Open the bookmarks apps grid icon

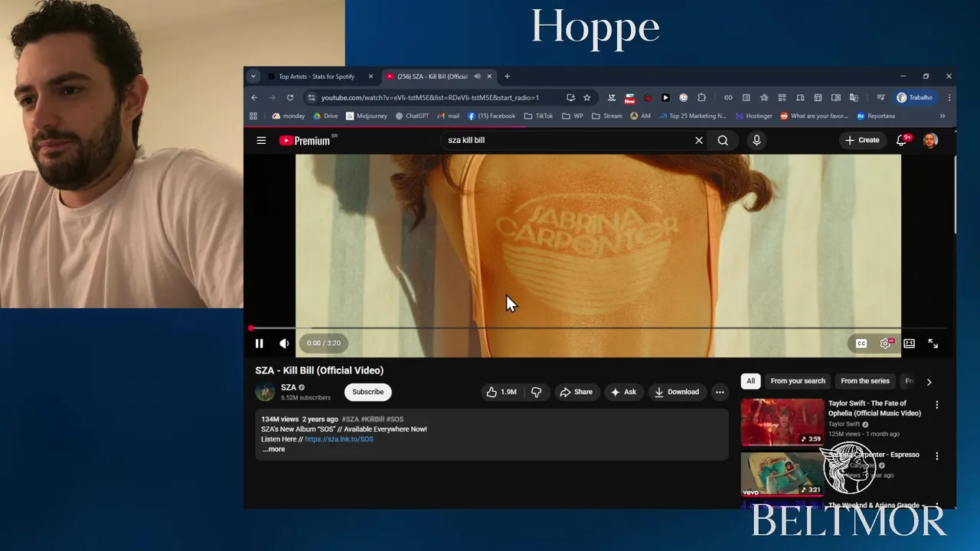click(x=253, y=116)
